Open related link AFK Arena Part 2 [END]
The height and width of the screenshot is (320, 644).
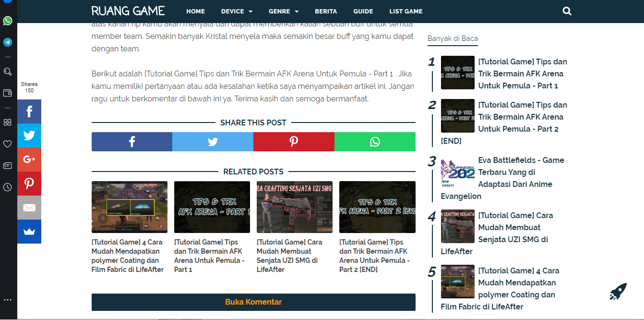coord(374,256)
